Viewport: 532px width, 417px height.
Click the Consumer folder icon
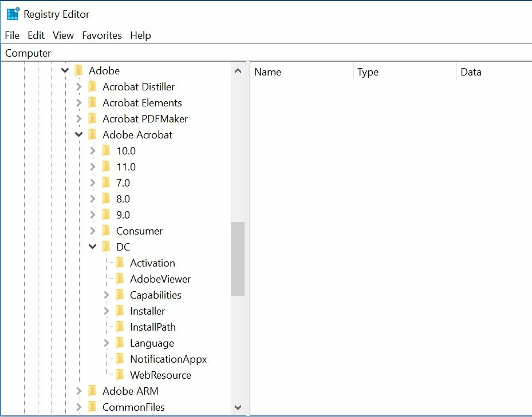[107, 231]
